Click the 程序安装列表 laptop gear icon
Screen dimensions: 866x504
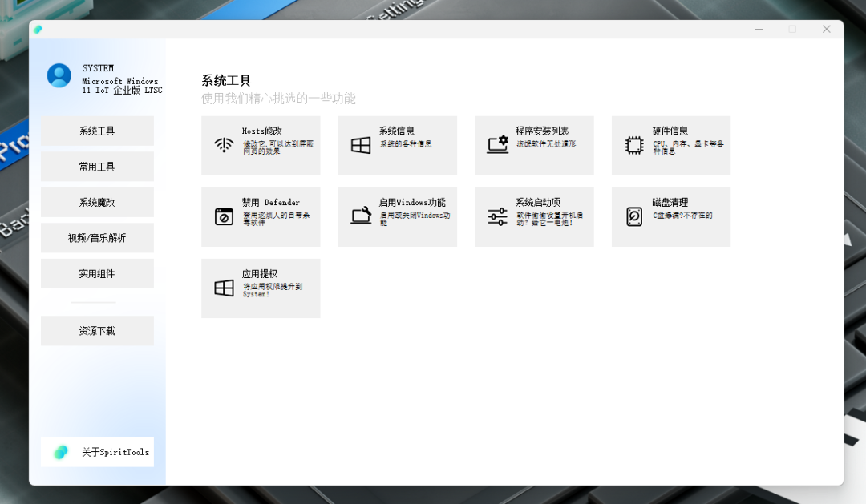pyautogui.click(x=498, y=145)
